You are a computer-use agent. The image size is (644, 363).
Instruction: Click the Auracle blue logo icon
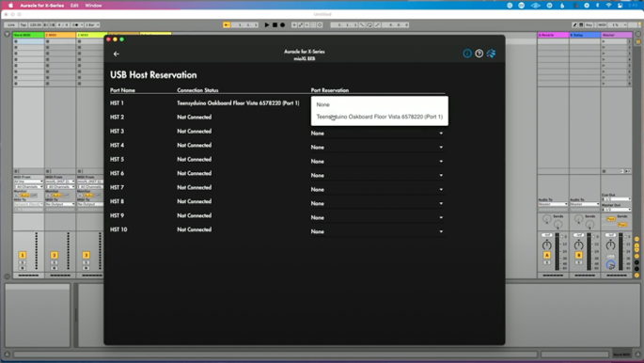[x=491, y=54]
